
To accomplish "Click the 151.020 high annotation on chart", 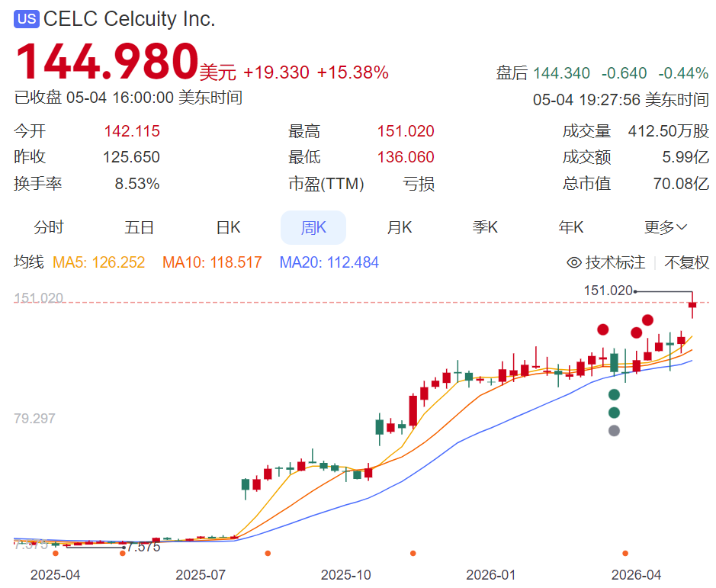I will (608, 291).
